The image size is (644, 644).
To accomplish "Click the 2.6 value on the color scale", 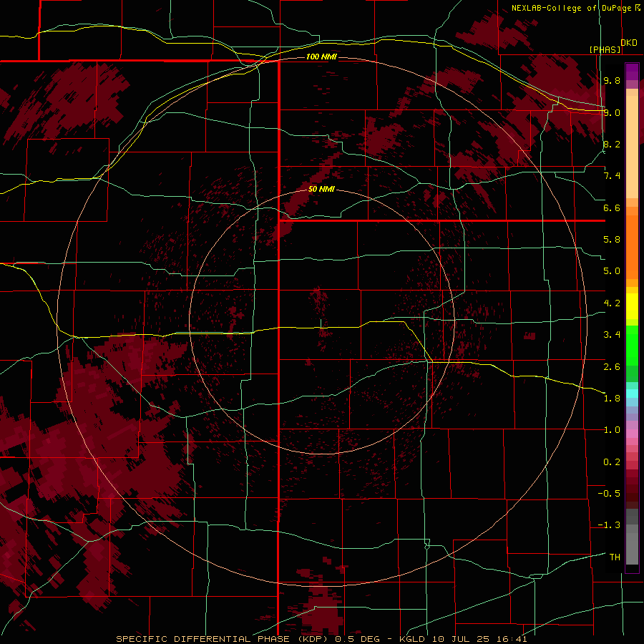I will coord(612,366).
